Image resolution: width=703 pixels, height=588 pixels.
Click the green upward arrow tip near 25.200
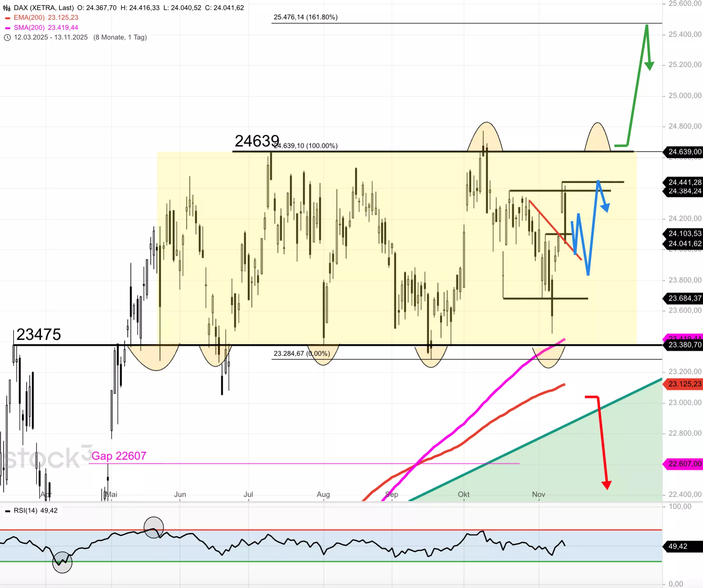tap(649, 66)
